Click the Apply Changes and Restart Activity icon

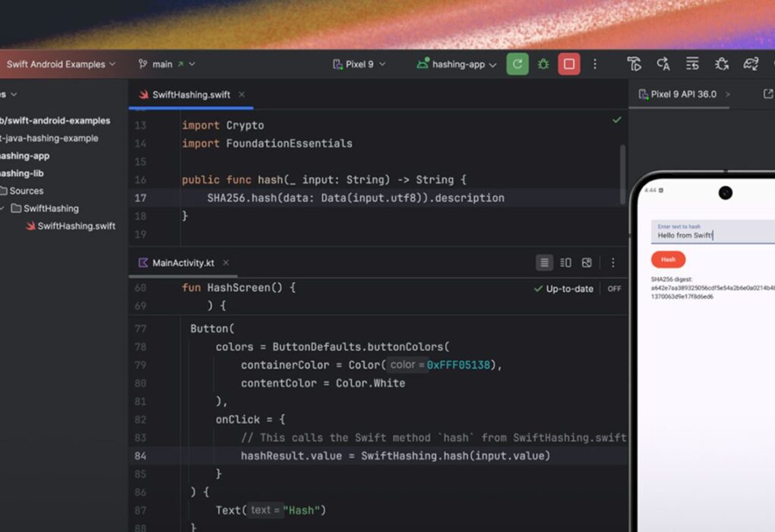pyautogui.click(x=663, y=65)
